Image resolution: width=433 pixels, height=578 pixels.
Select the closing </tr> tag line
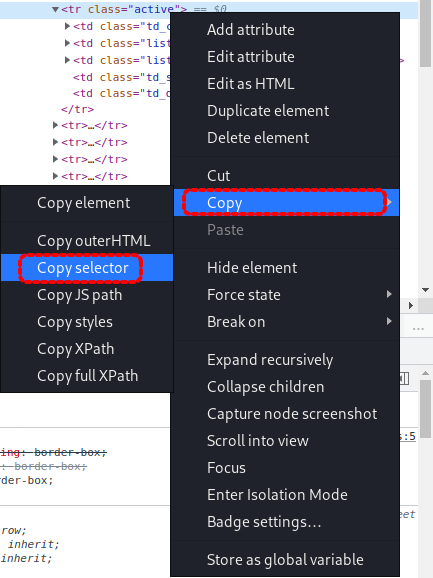pyautogui.click(x=77, y=109)
